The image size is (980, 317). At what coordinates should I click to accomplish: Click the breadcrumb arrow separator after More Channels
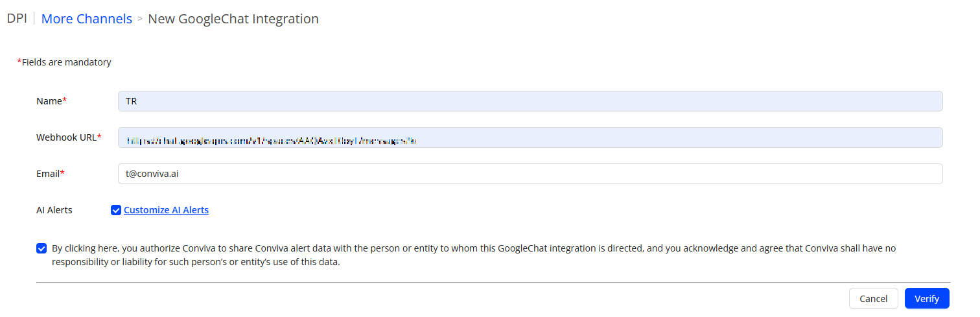(x=139, y=19)
